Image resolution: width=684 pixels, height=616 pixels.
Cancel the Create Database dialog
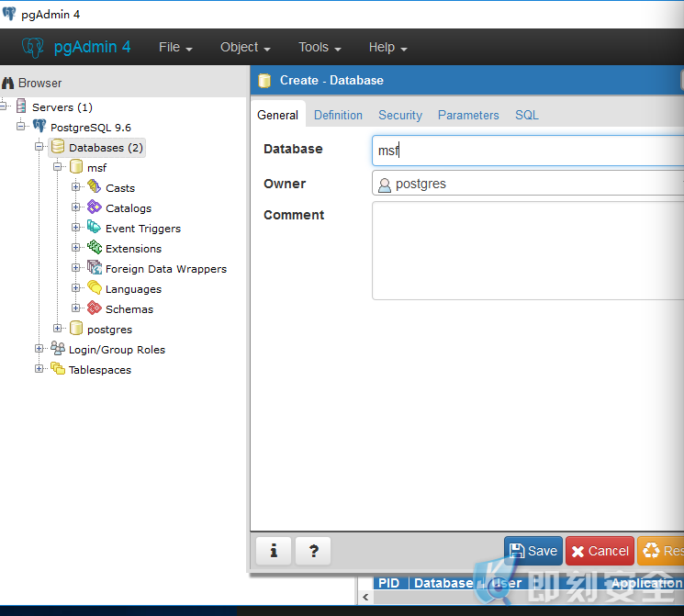(x=600, y=551)
